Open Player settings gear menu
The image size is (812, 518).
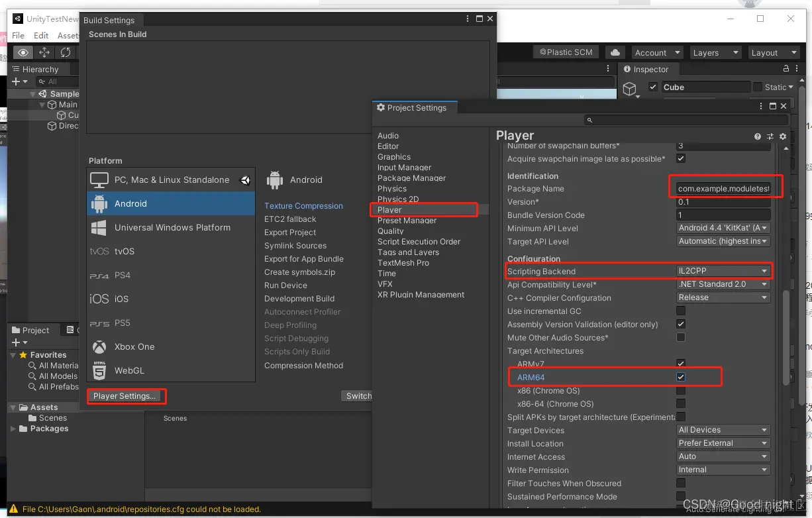coord(783,136)
